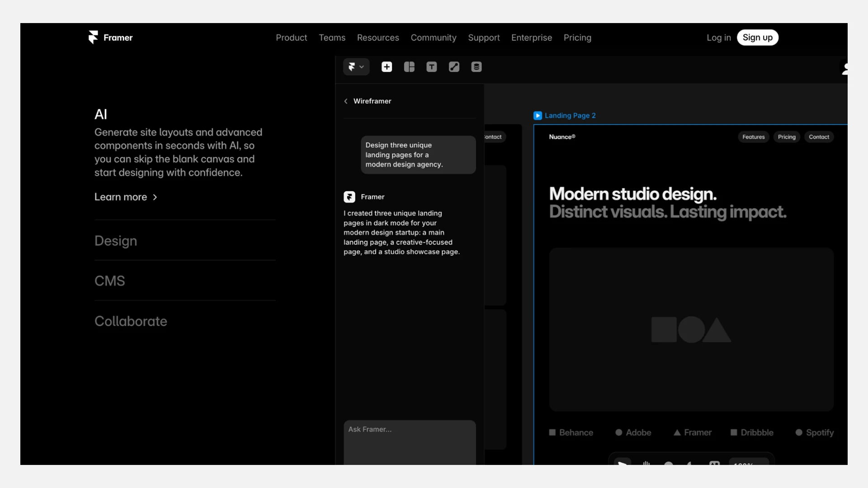Select the vector pen tool icon
This screenshot has height=488, width=868.
point(454,67)
